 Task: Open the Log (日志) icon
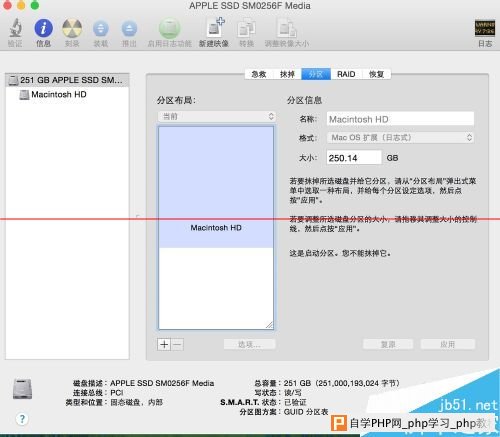485,28
